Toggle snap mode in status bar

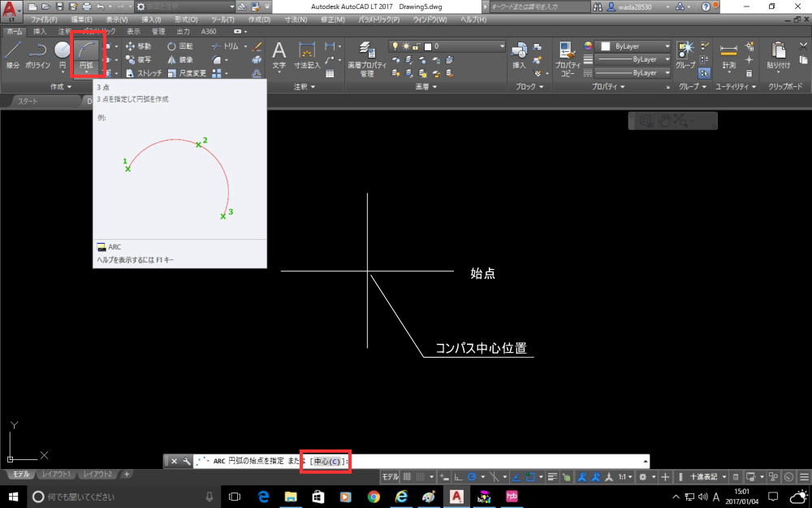[x=421, y=477]
